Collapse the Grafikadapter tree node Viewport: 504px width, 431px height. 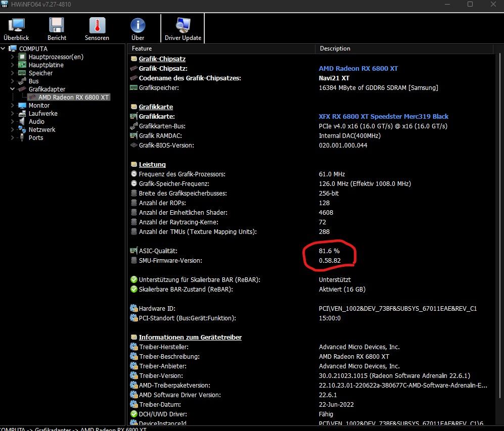click(13, 89)
